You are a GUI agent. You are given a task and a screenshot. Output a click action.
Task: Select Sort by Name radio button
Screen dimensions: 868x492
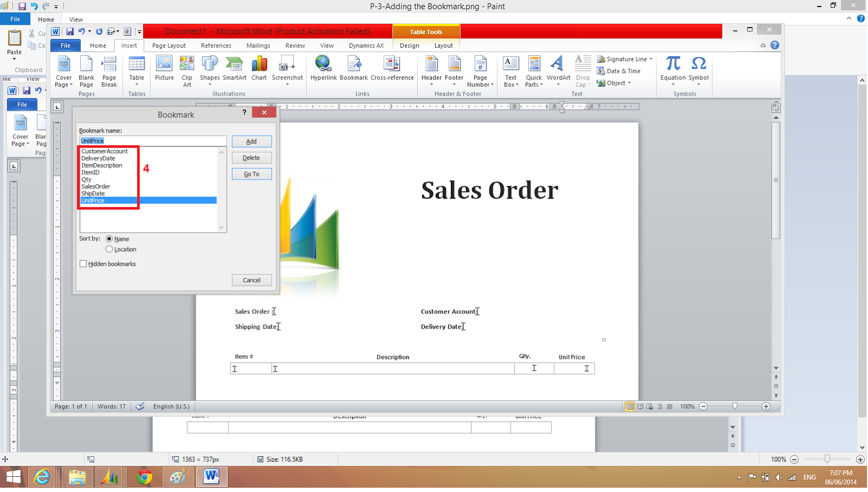coord(110,239)
